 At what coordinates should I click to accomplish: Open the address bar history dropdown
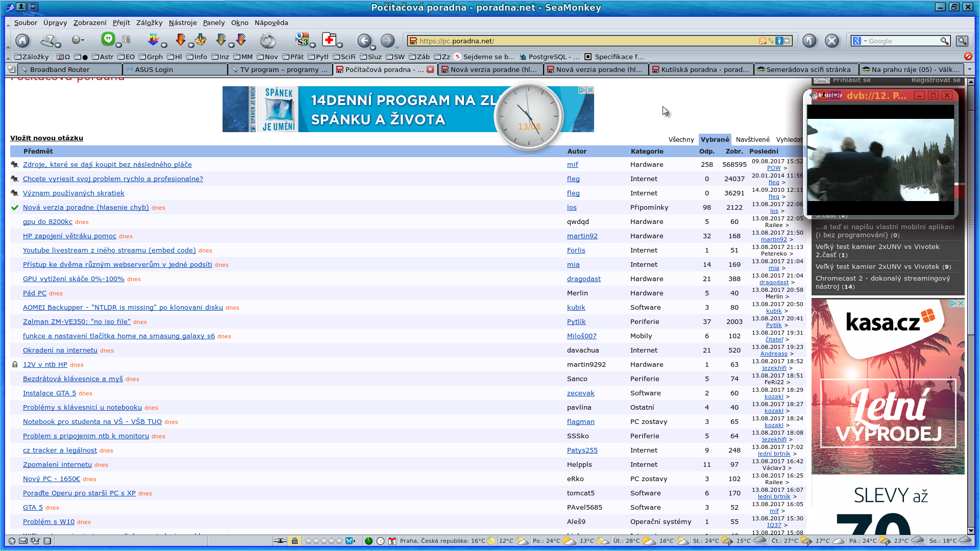[x=788, y=41]
